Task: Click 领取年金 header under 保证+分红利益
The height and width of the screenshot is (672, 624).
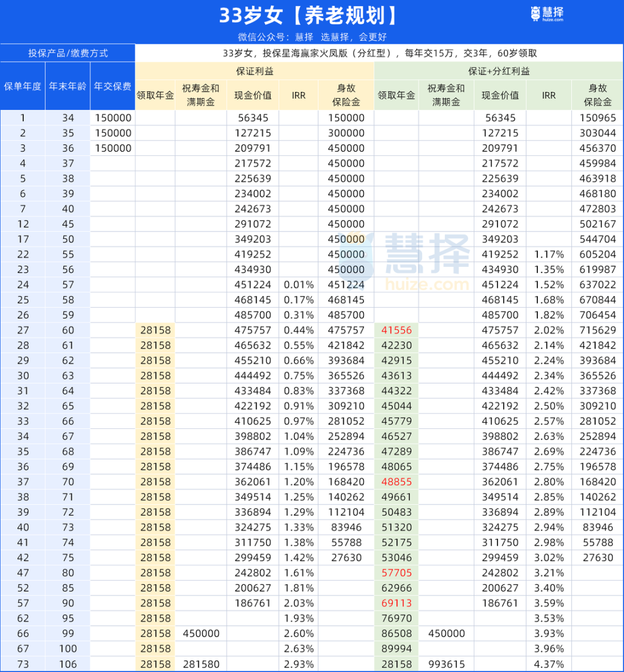Action: [x=396, y=95]
